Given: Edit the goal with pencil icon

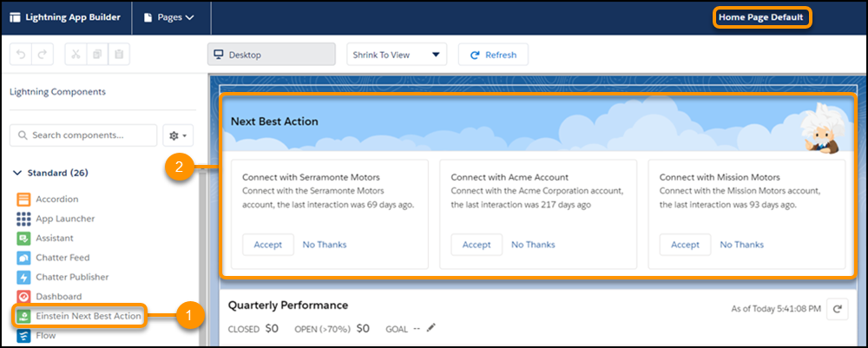Looking at the screenshot, I should point(431,328).
